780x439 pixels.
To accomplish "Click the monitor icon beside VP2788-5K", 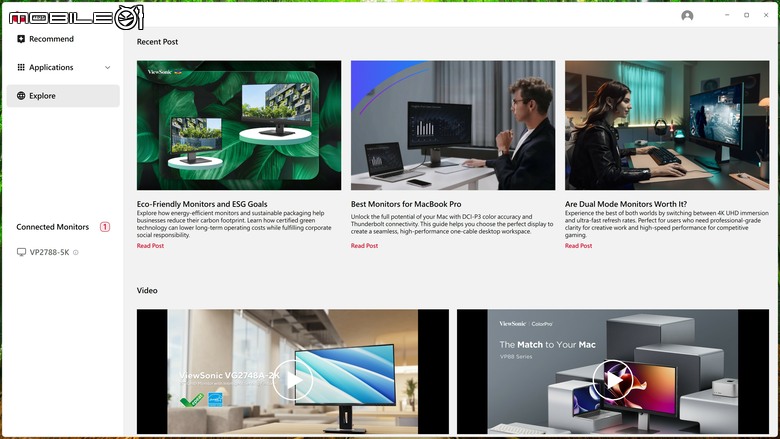I will click(21, 252).
